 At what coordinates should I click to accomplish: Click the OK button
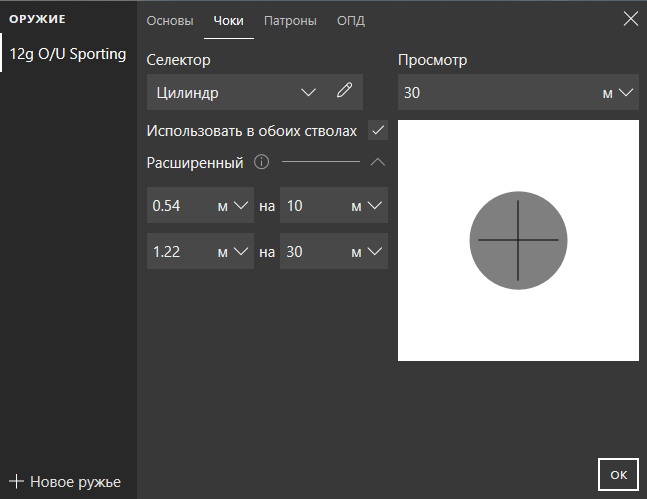[x=618, y=475]
